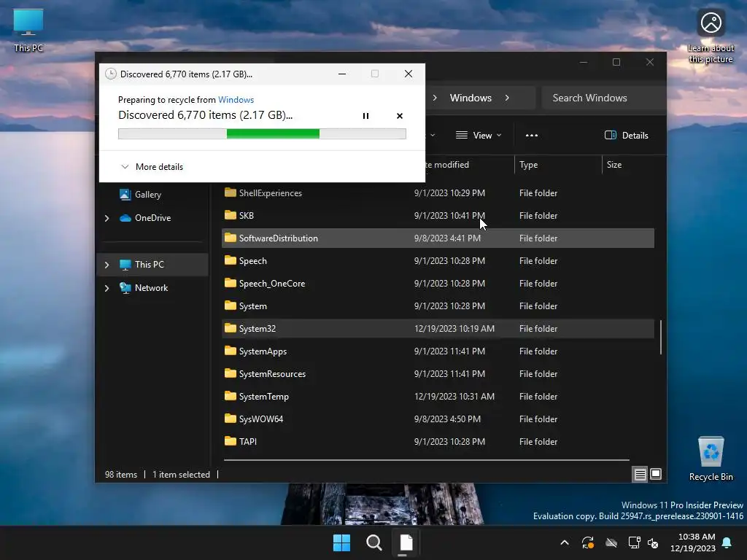Image resolution: width=747 pixels, height=560 pixels.
Task: Click 98 items in status bar
Action: 121,474
